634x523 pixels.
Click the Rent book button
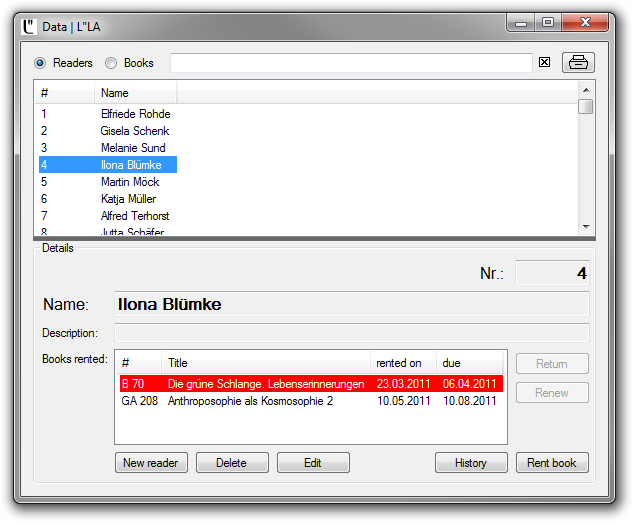coord(552,463)
